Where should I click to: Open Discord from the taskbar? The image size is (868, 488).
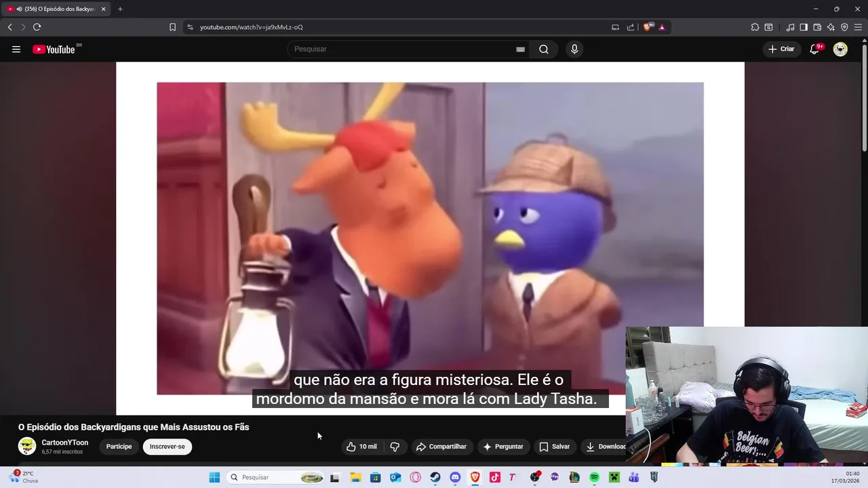455,477
